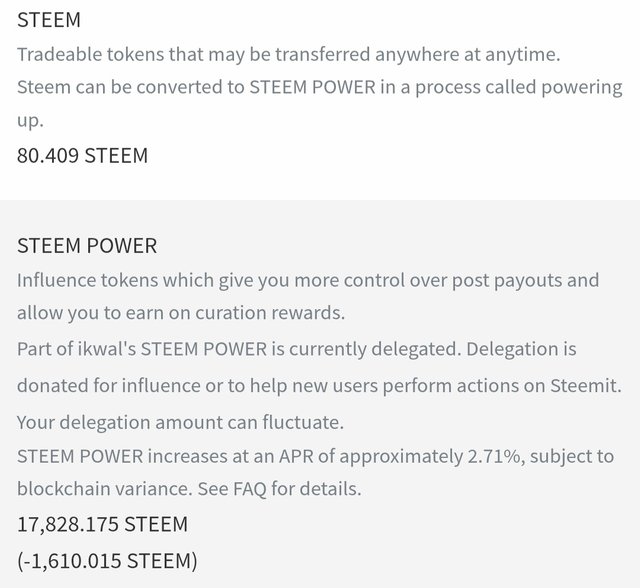This screenshot has height=588, width=640.
Task: Click the word Steemit in the delegation text
Action: [x=586, y=386]
